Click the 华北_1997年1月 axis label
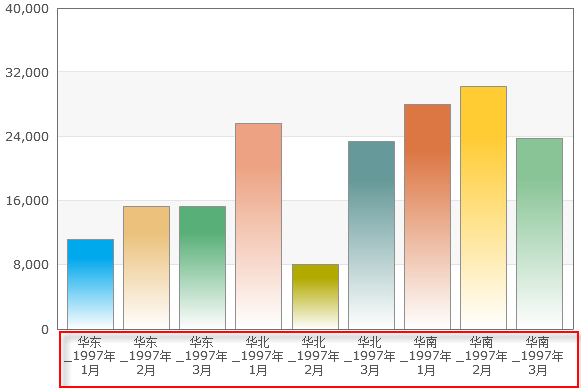 pyautogui.click(x=258, y=356)
